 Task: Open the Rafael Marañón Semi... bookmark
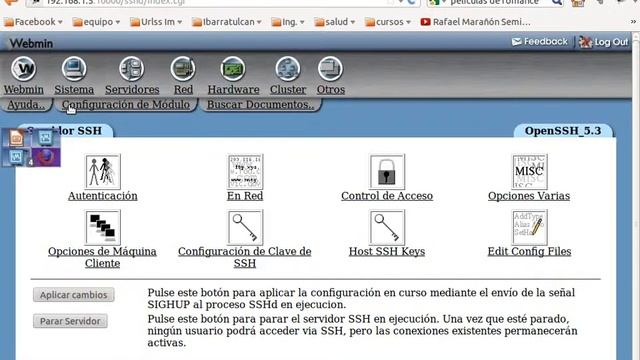(x=476, y=22)
